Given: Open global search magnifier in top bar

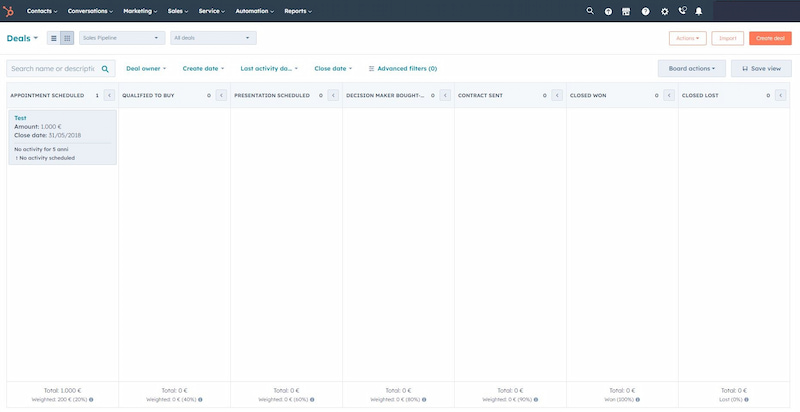Looking at the screenshot, I should coord(590,11).
